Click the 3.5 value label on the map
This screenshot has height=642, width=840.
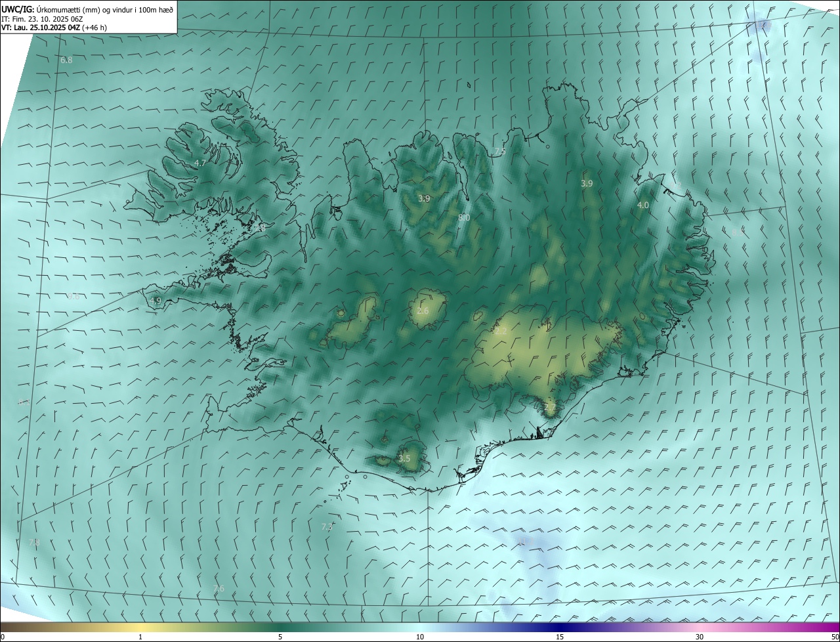[404, 458]
